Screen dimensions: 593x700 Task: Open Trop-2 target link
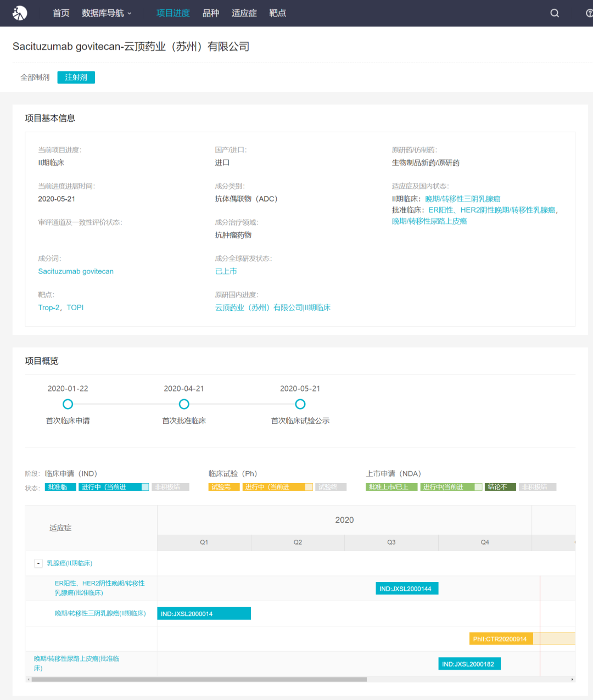[x=49, y=307]
